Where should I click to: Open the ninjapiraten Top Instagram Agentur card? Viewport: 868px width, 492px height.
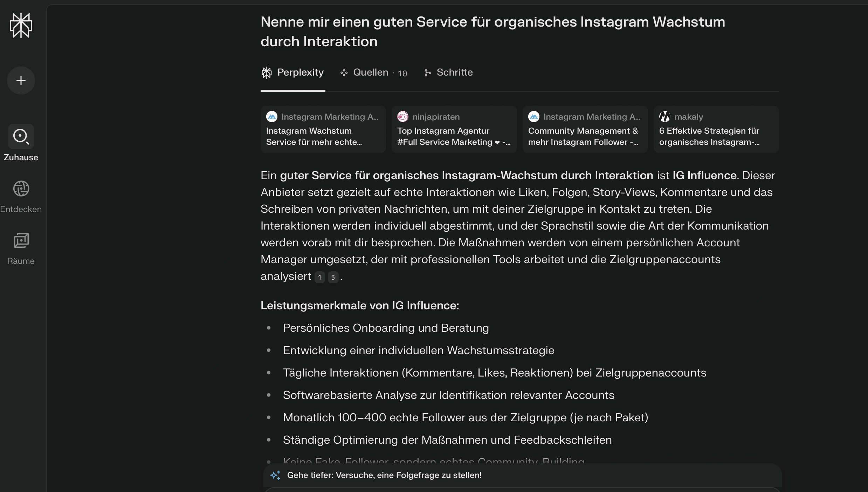click(454, 129)
